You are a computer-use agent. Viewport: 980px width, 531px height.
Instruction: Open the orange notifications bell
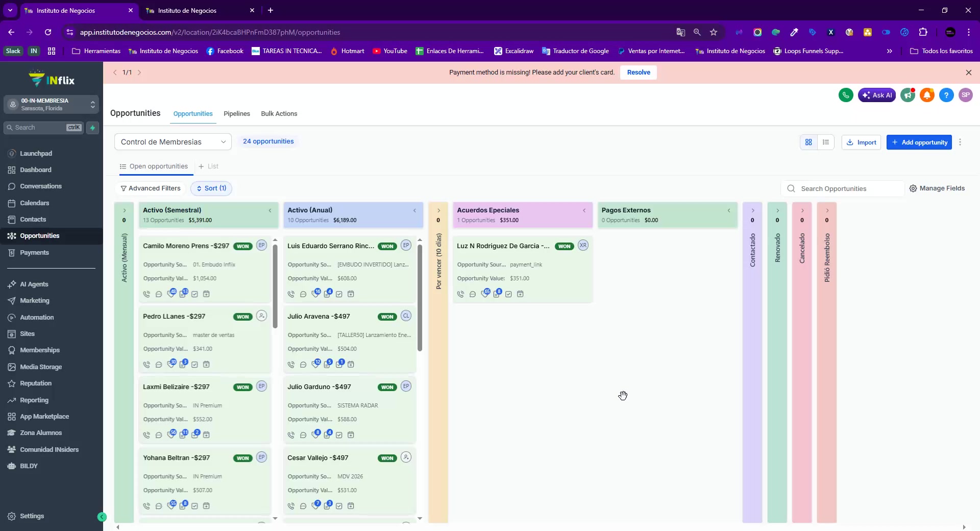927,95
